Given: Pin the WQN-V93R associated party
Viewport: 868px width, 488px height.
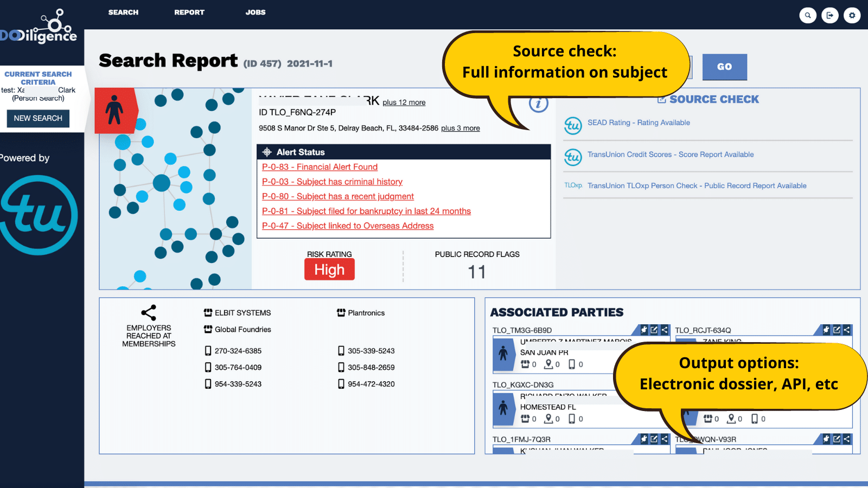Looking at the screenshot, I should click(826, 439).
